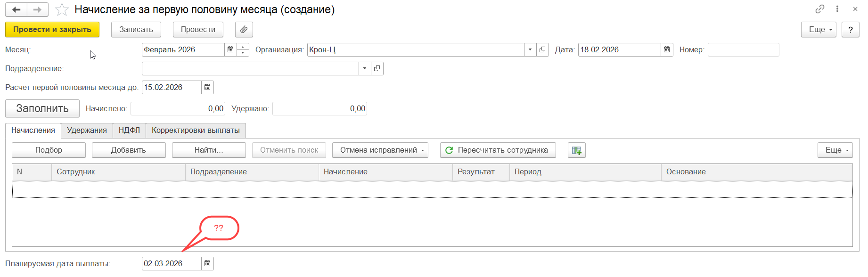This screenshot has height=277, width=868.
Task: Open calendar for Планируемая дата выплаты
Action: 207,264
